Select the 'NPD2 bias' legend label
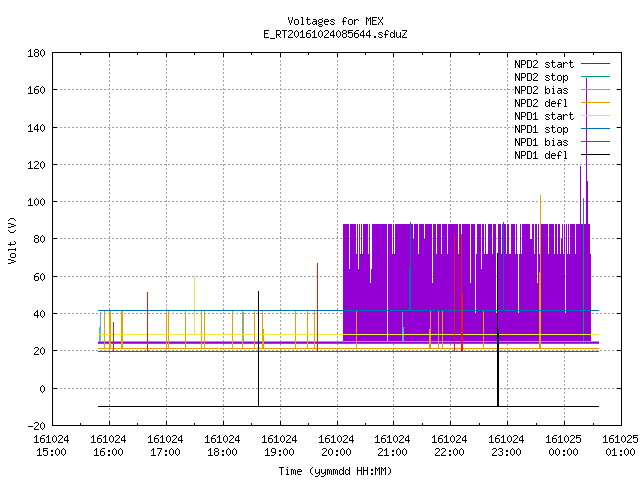 541,90
